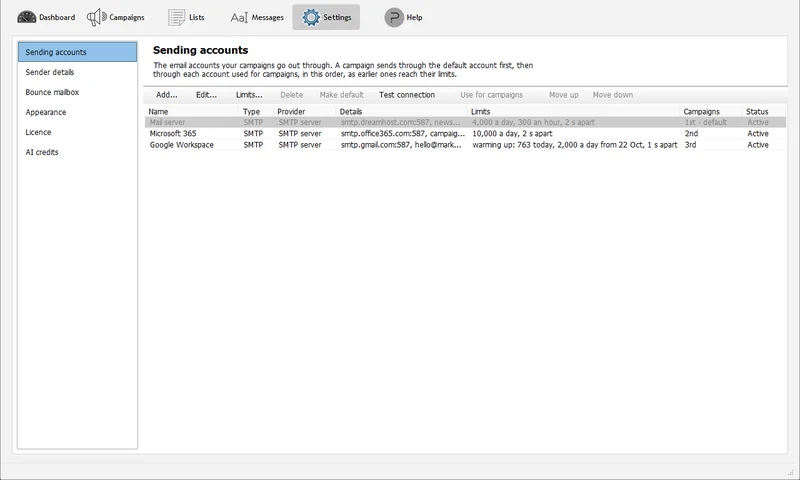Click Use for campaigns button
Screen dimensions: 800x480
click(491, 95)
